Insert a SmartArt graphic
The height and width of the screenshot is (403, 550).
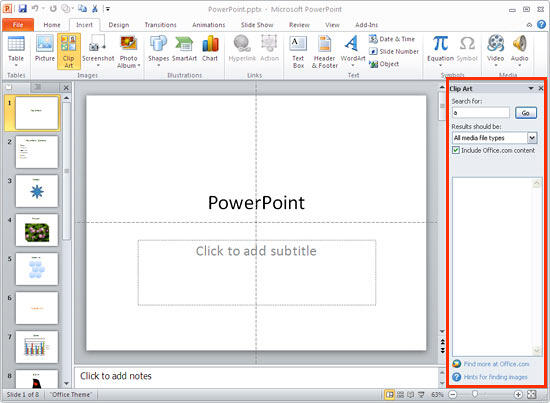(185, 49)
